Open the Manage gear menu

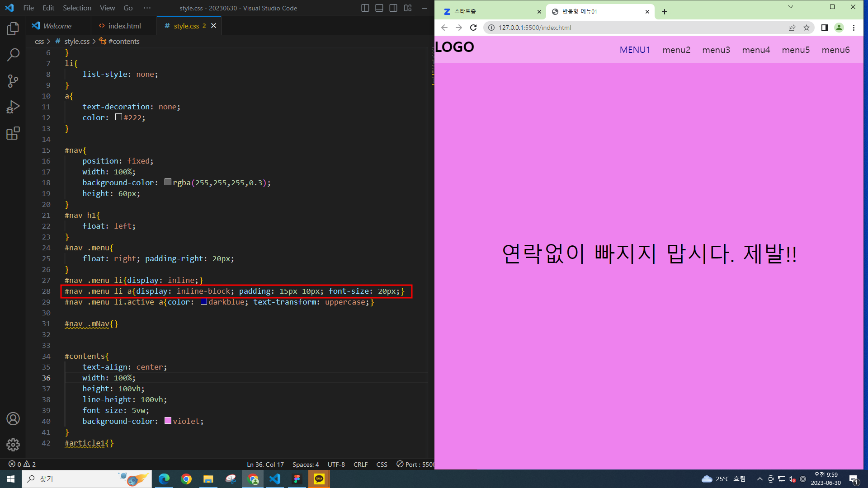[x=13, y=445]
